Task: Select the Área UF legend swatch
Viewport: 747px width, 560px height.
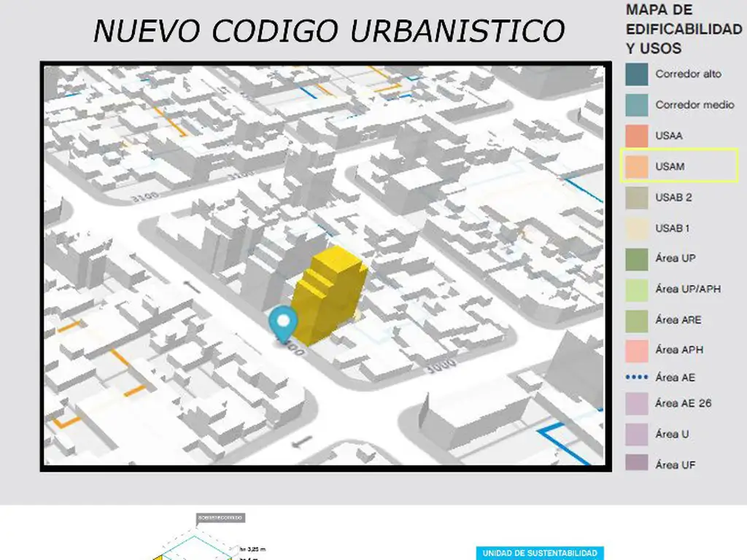Action: [636, 464]
